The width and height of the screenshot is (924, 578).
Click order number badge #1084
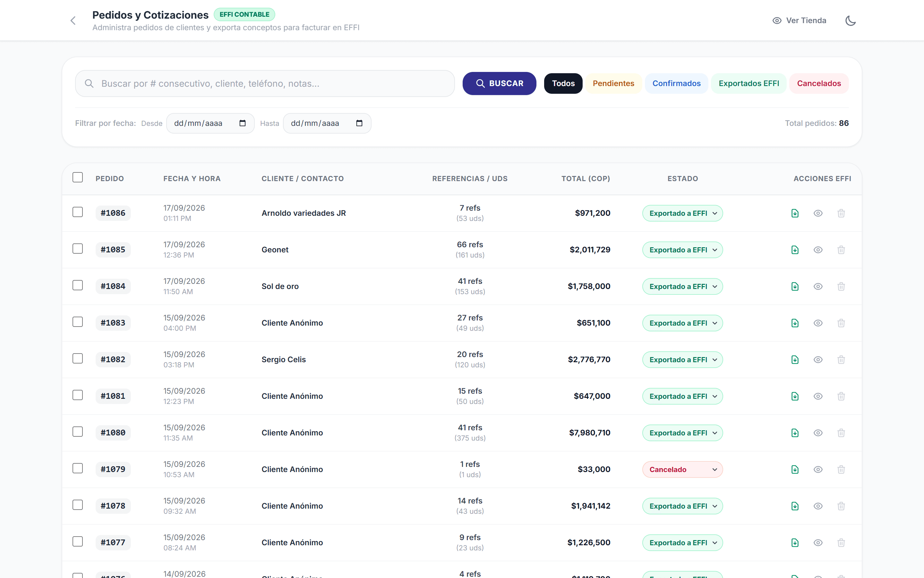click(x=113, y=286)
